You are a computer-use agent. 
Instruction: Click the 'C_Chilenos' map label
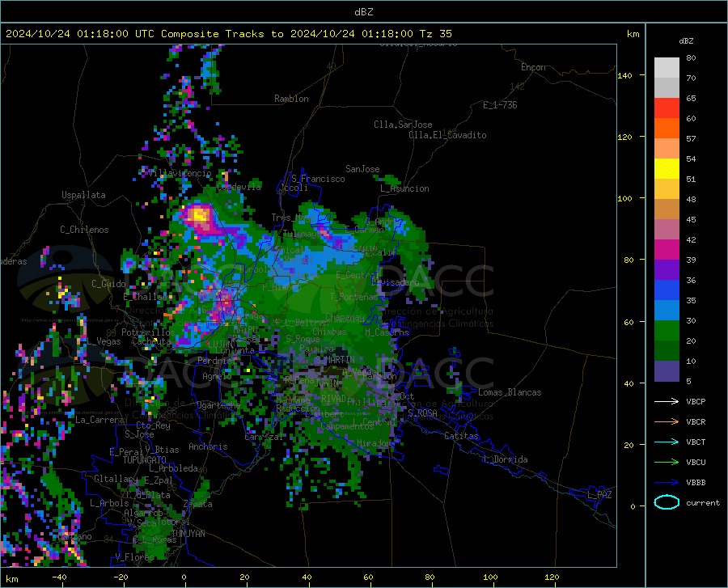(84, 230)
